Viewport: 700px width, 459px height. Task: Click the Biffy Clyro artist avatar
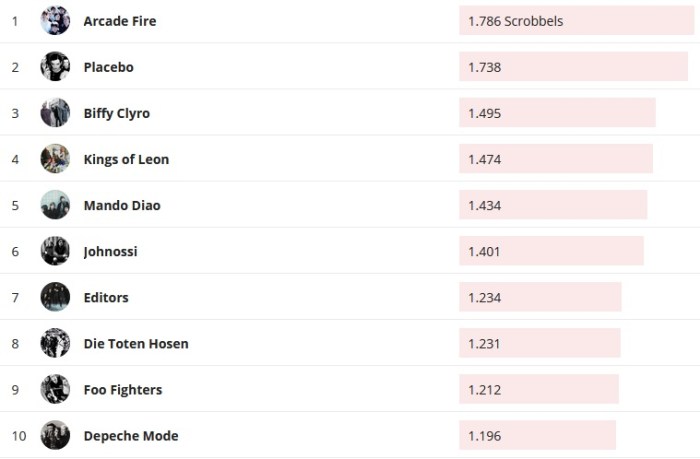point(55,113)
